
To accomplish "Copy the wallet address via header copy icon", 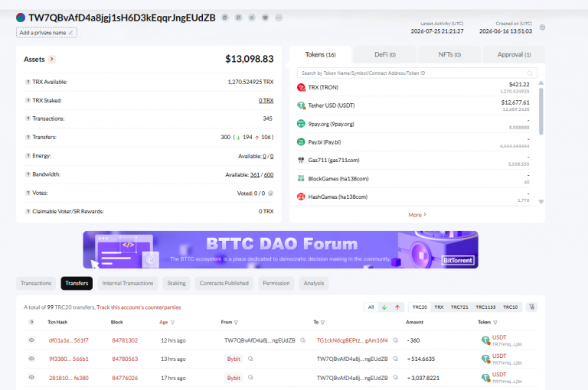I will [x=225, y=18].
